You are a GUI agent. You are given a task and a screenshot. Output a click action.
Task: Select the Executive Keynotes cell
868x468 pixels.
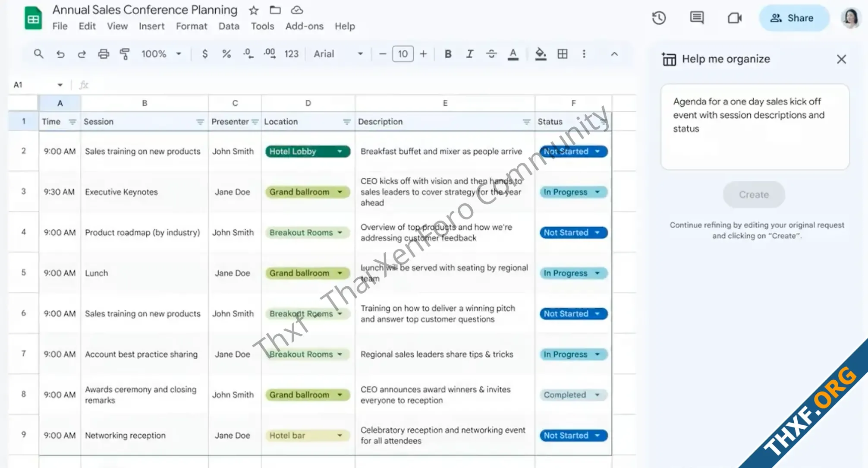click(x=145, y=192)
